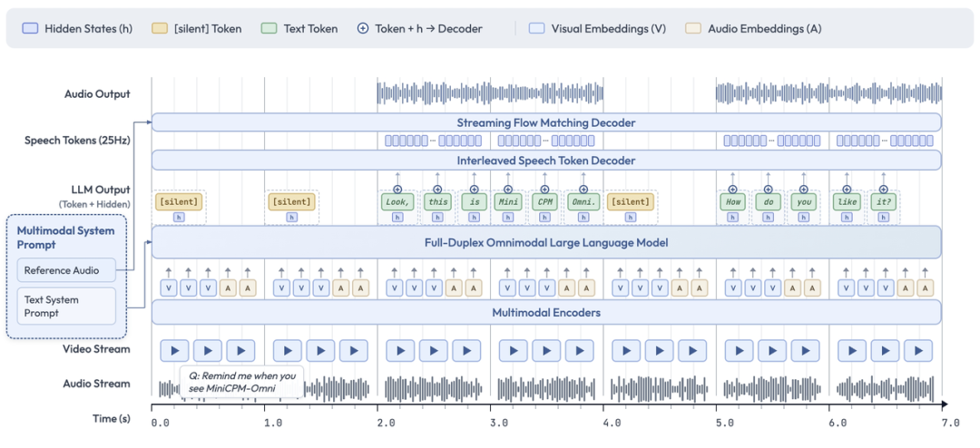Select the 'Visual Embeddings (V)' legend swatch
Image resolution: width=980 pixels, height=448 pixels.
(x=537, y=28)
